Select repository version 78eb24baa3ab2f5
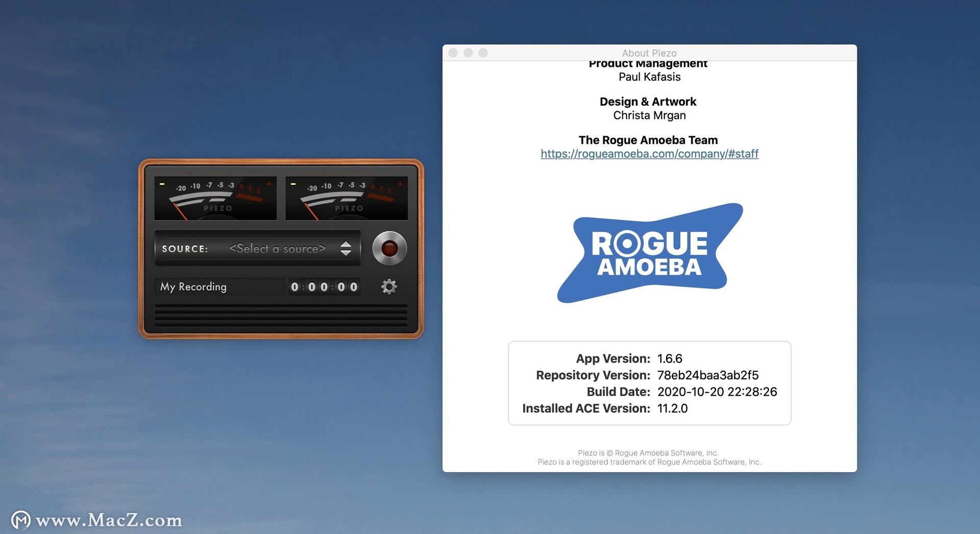 (708, 375)
